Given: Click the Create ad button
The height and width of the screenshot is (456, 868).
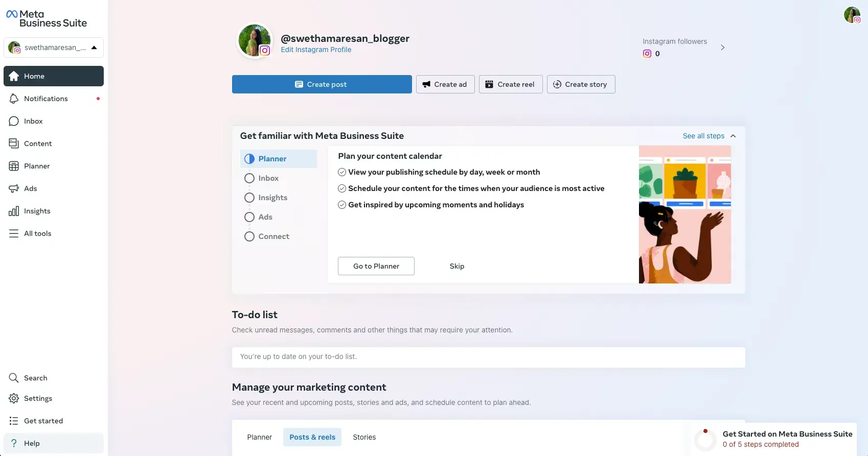Looking at the screenshot, I should [445, 84].
